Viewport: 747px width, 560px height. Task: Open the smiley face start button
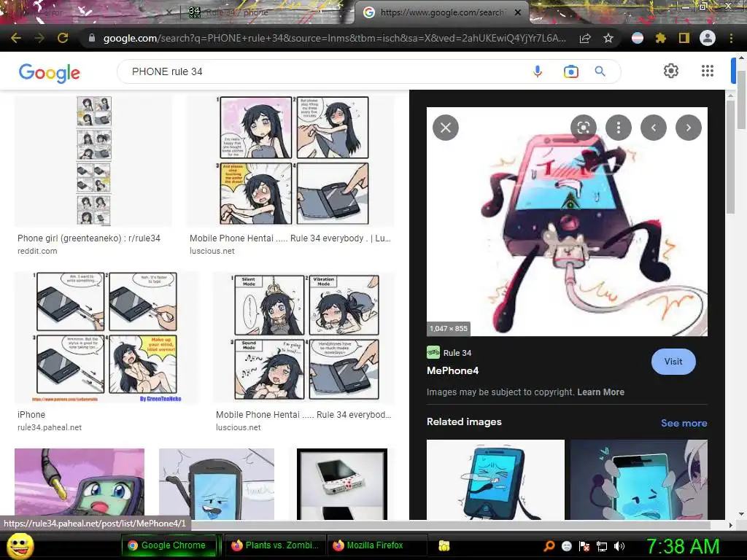(x=20, y=545)
